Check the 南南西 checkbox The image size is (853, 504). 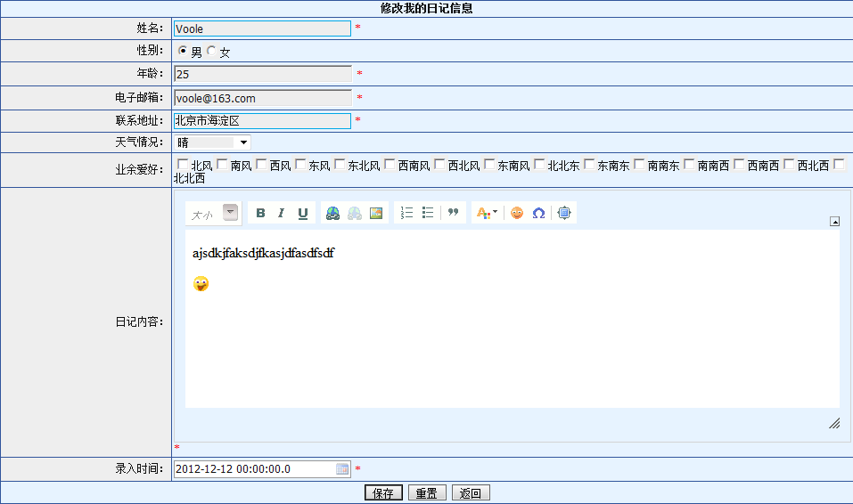(x=689, y=164)
